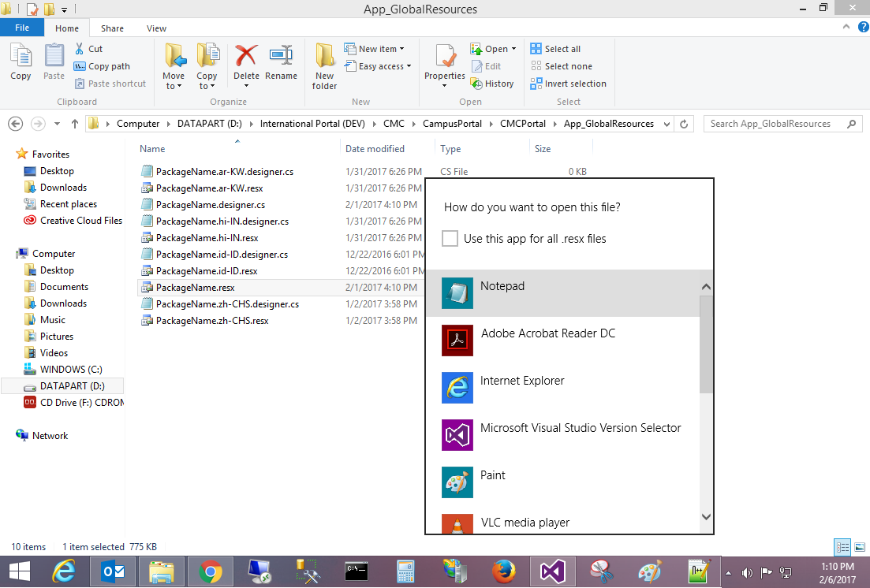870x588 pixels.
Task: Click Invert selection in the ribbon
Action: [575, 84]
